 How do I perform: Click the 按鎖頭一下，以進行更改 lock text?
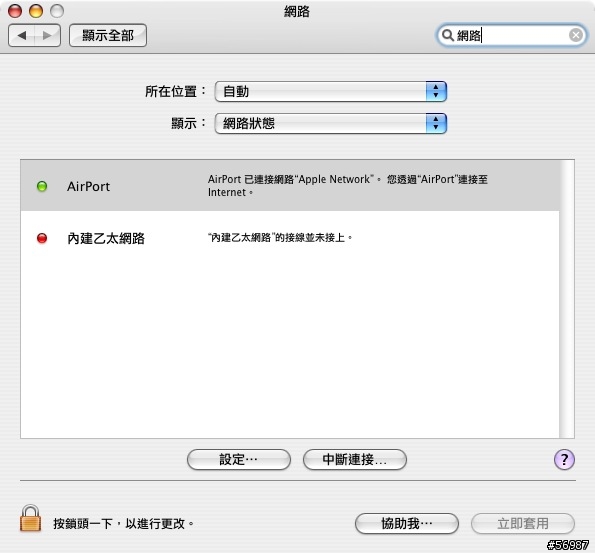click(x=124, y=524)
